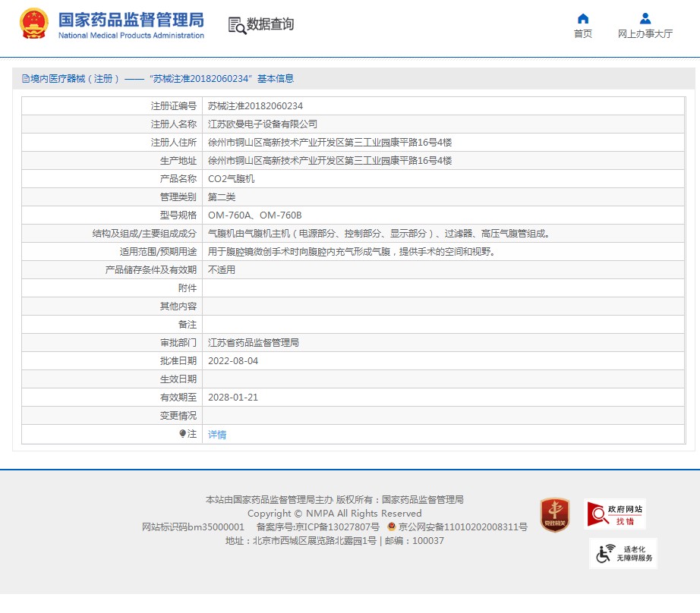Click approving department 江苏省药品监督管理局
700x613 pixels.
click(x=254, y=343)
